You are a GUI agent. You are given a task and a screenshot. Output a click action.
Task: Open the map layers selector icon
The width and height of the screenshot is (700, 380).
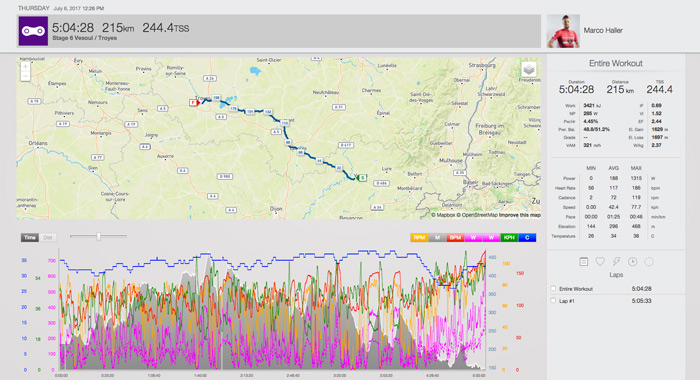click(x=529, y=70)
